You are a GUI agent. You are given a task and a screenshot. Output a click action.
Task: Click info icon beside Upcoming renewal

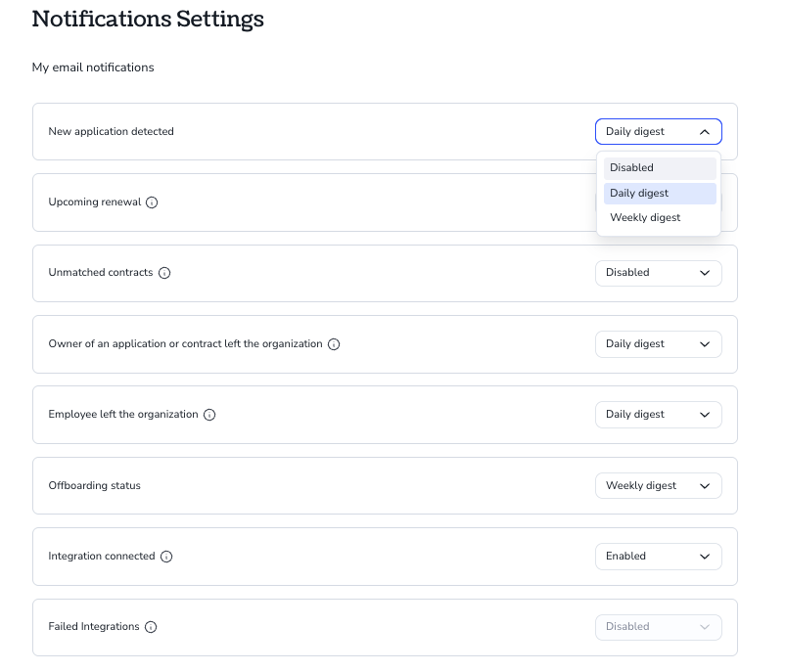tap(152, 202)
